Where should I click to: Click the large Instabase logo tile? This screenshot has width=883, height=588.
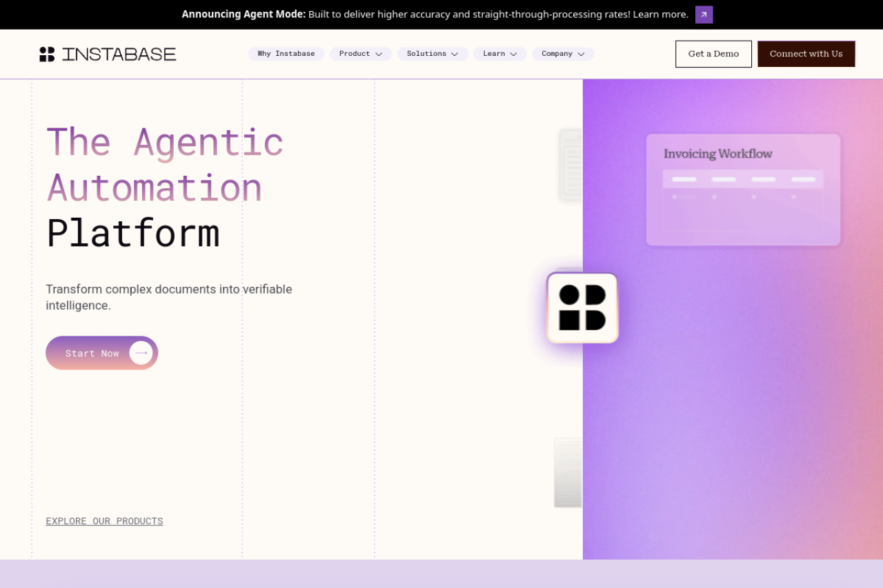click(x=582, y=307)
